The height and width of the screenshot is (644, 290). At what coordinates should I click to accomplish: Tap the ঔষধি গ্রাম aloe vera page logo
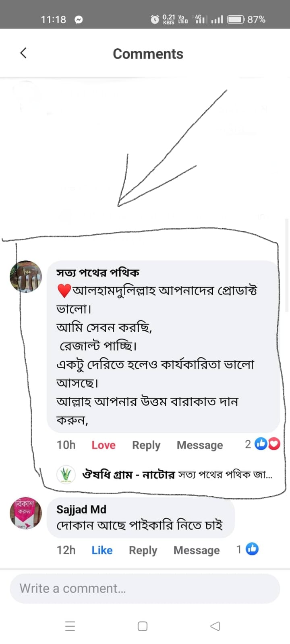click(x=66, y=475)
